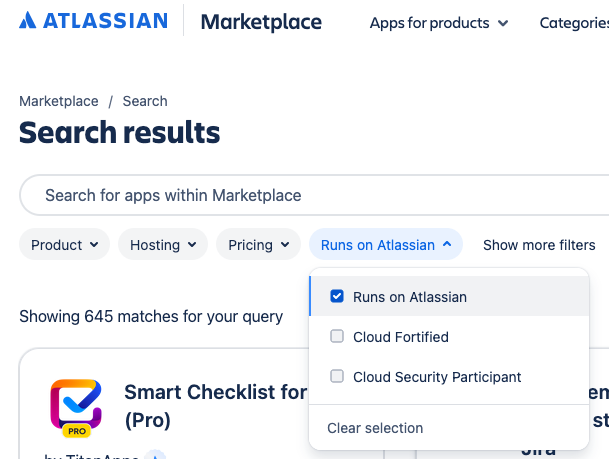Open the Smart Checklist (Pro) app title

click(216, 406)
